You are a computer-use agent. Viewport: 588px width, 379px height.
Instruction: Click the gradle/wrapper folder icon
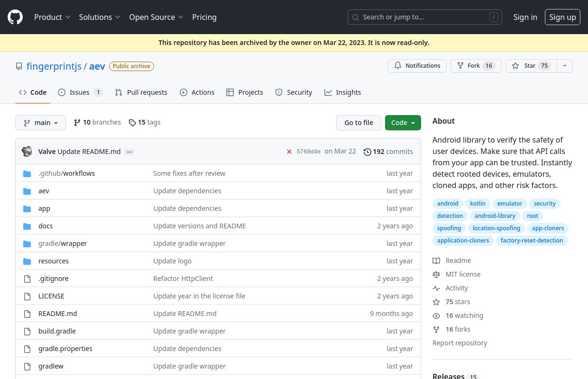(27, 244)
